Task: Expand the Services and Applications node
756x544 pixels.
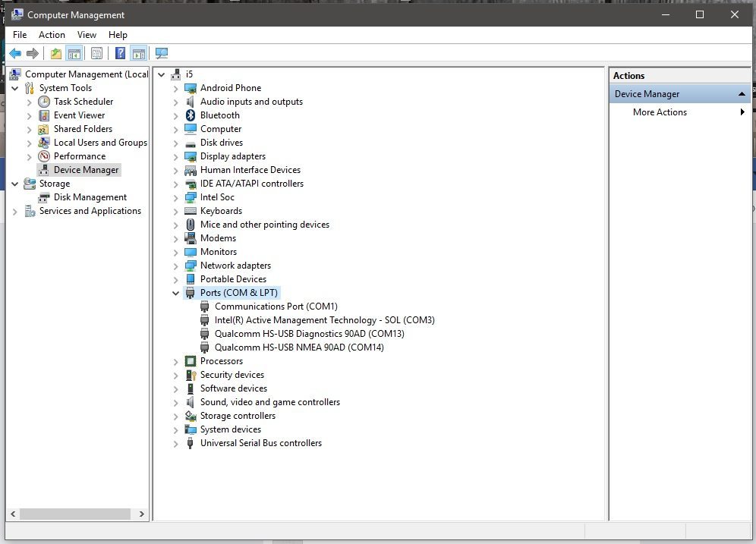Action: point(15,212)
